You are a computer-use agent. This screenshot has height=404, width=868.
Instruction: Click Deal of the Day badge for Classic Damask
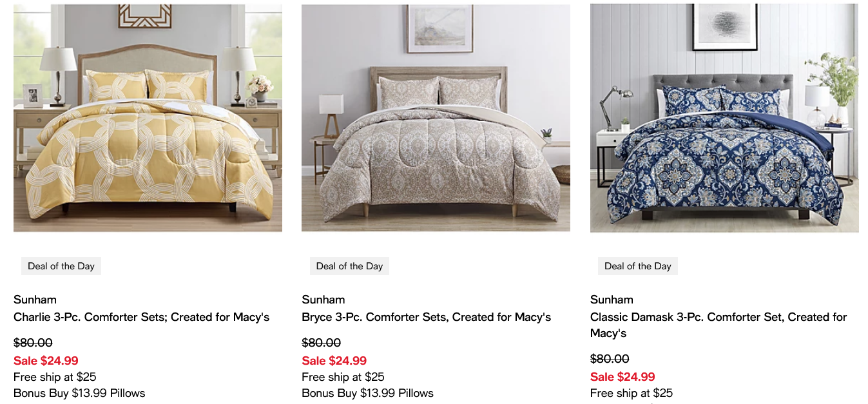(638, 266)
